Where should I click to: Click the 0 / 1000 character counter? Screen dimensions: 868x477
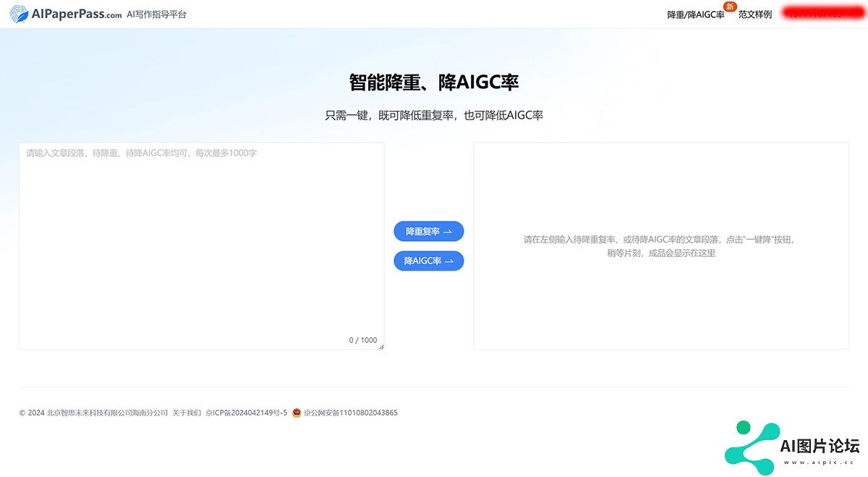coord(363,340)
